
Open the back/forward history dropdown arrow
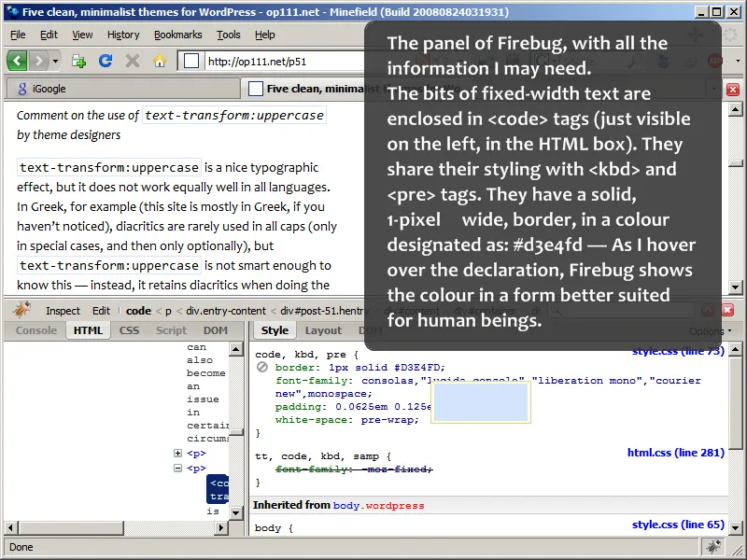click(55, 61)
